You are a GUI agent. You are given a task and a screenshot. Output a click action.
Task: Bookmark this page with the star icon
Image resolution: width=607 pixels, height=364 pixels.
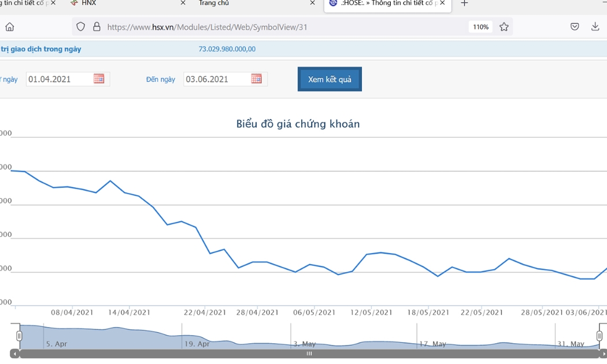pos(504,27)
